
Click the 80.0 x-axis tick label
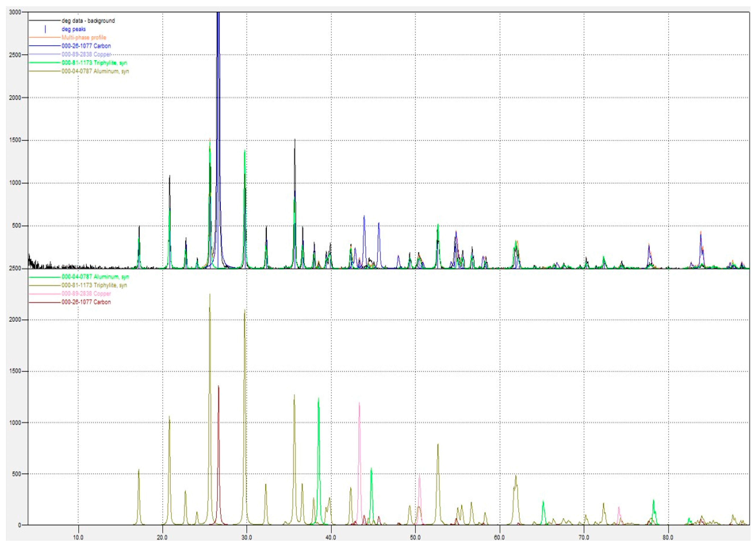coord(668,538)
